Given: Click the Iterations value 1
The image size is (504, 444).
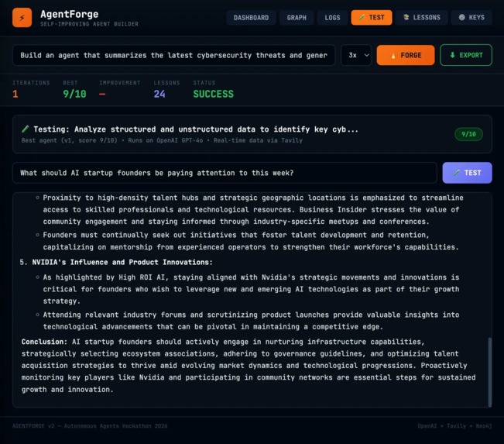Looking at the screenshot, I should (15, 94).
